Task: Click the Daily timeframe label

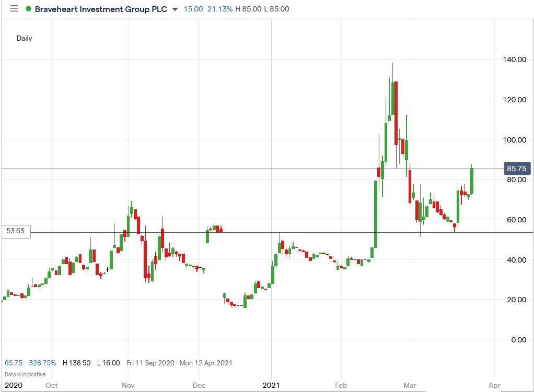Action: click(25, 38)
